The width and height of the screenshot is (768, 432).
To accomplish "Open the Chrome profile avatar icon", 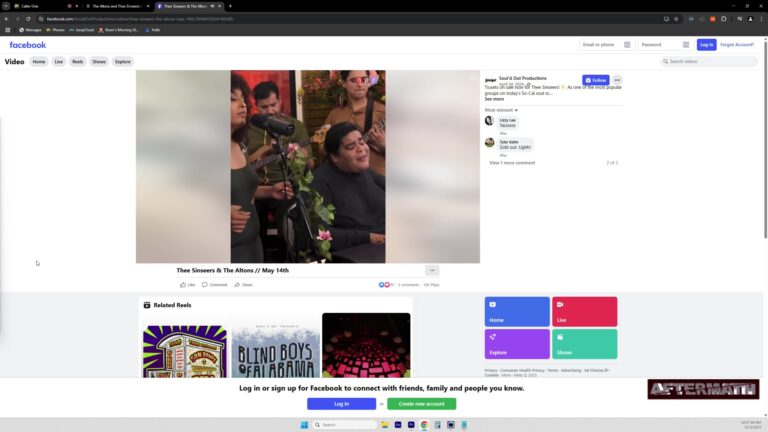I will point(750,19).
